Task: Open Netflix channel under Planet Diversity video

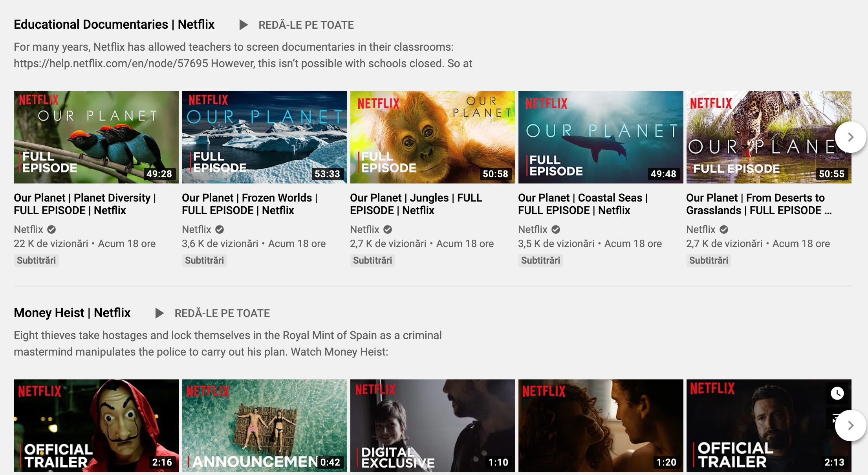Action: [x=28, y=229]
